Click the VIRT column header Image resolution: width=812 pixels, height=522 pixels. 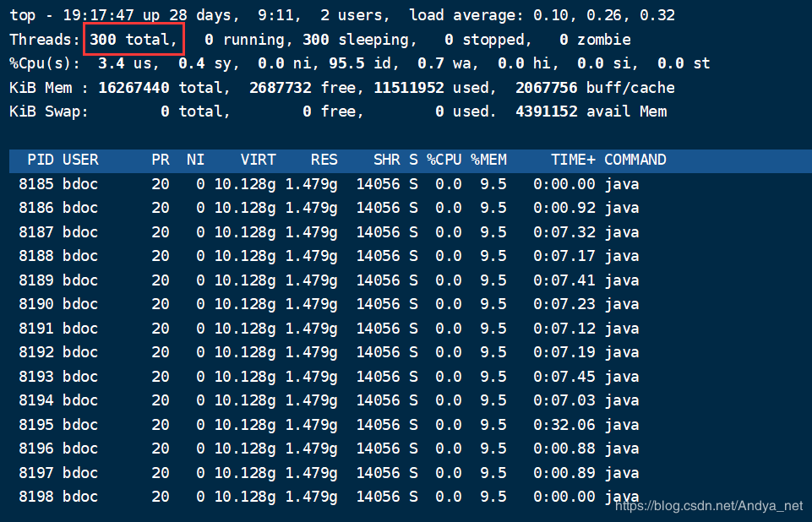point(258,160)
